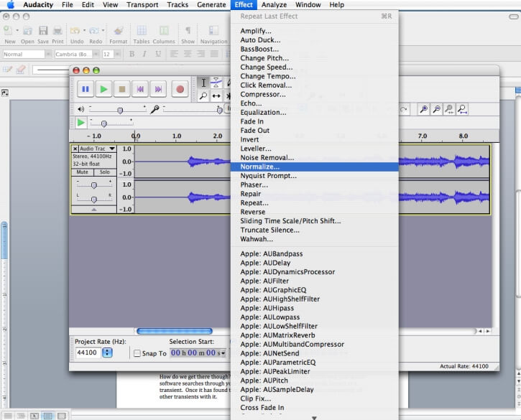The height and width of the screenshot is (420, 521).
Task: Click the Columns icon in Word toolbar
Action: [x=164, y=31]
